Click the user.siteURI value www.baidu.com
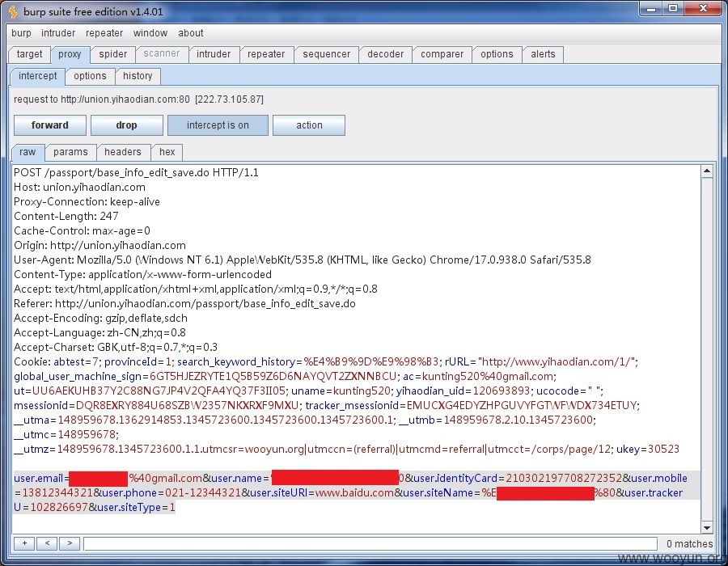 click(354, 492)
